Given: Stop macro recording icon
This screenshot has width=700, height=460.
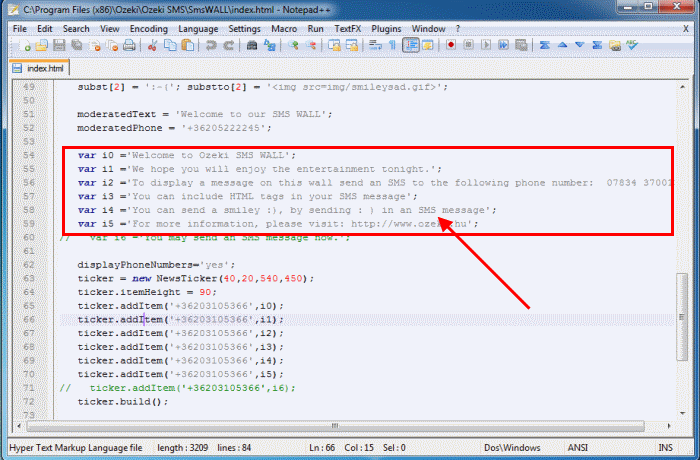Looking at the screenshot, I should tap(468, 46).
